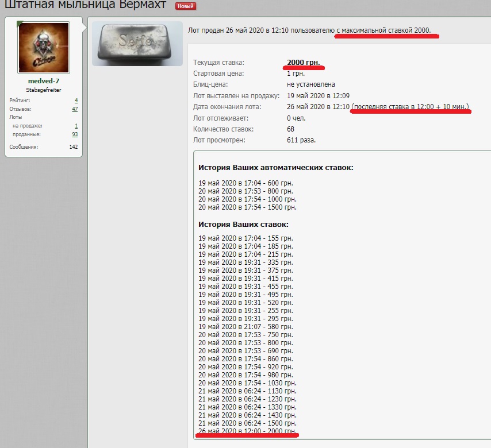Image resolution: width=491 pixels, height=448 pixels.
Task: Click the red Новый badge next to the title
Action: pos(185,6)
